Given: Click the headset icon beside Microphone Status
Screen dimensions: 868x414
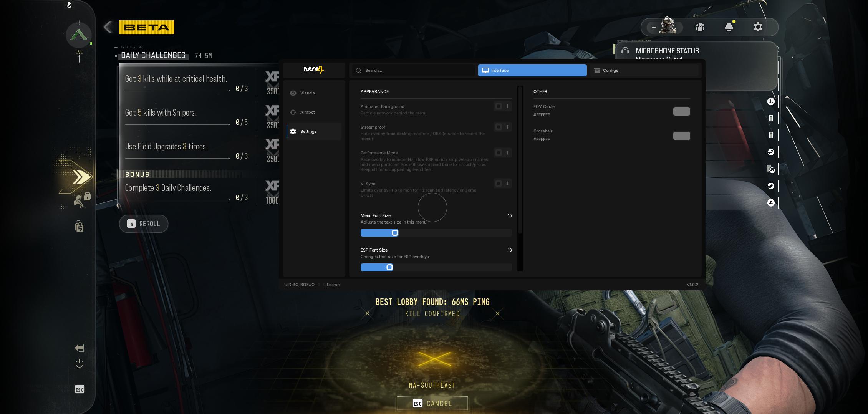Looking at the screenshot, I should tap(625, 51).
